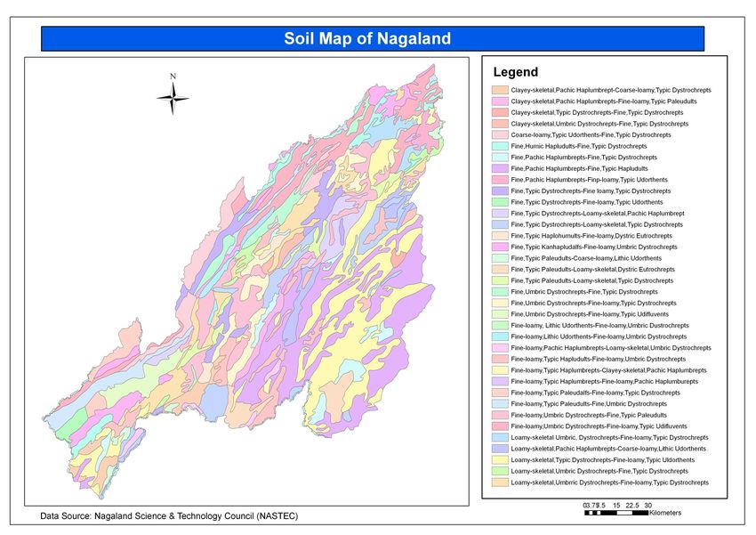
Task: Select legend text 'Fine,Pachic Haplumbrepts-Finp-loamy,Typic Udorthents'
Action: 589,180
